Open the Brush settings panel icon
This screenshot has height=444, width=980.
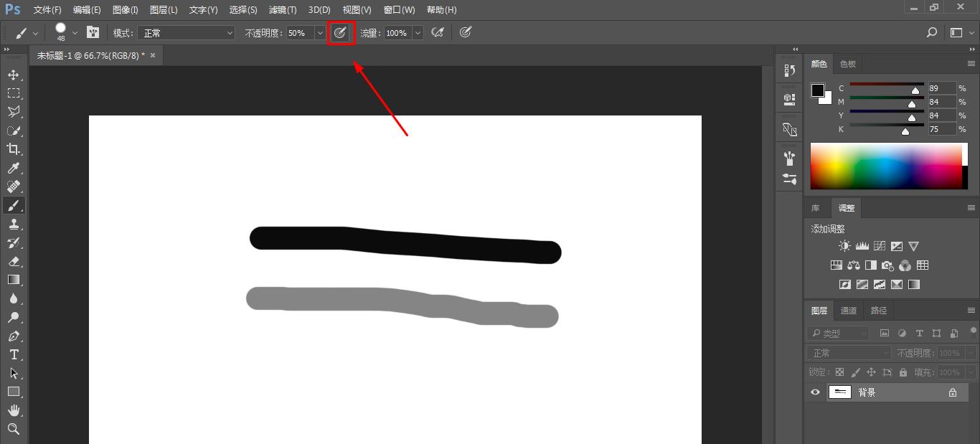point(790,159)
